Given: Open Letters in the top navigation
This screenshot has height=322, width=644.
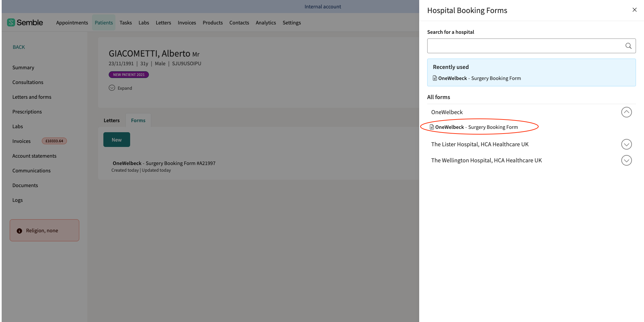Looking at the screenshot, I should click(163, 23).
